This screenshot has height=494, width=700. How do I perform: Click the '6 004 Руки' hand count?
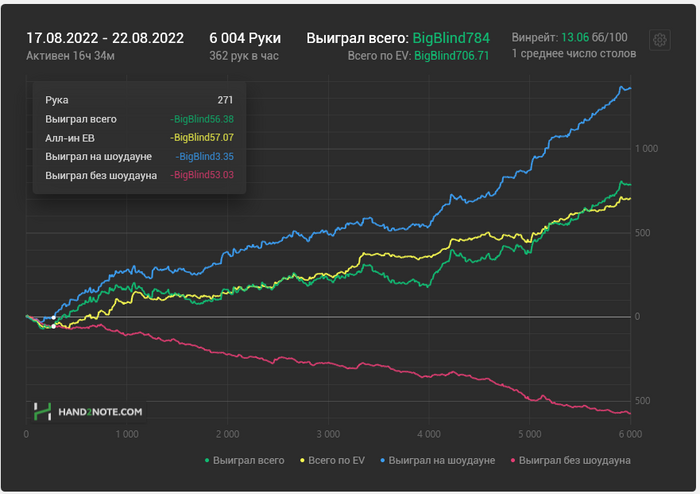[x=245, y=38]
